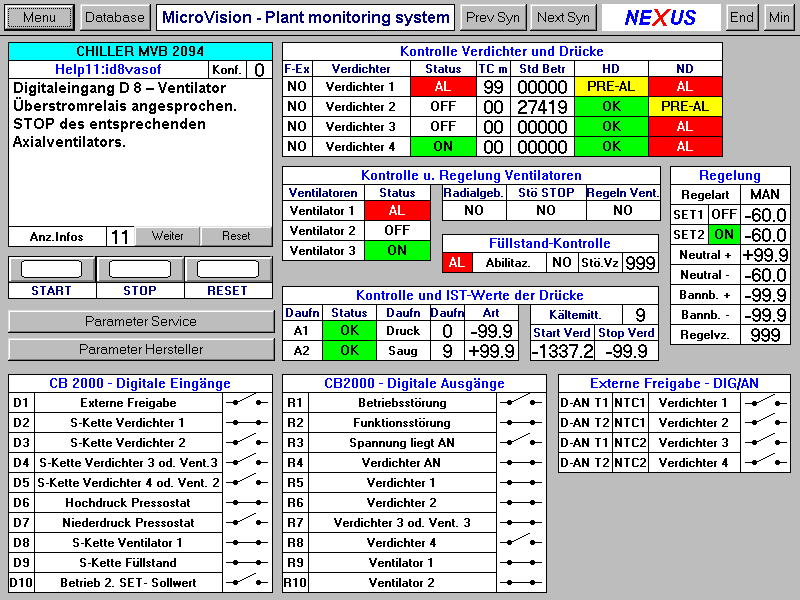The image size is (800, 600).
Task: Toggle the green ON status of Verdichter 4
Action: (443, 147)
